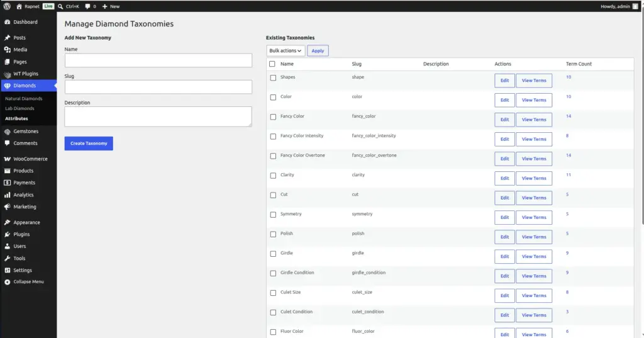The image size is (644, 338).
Task: Click the Payments dollar icon
Action: point(7,183)
